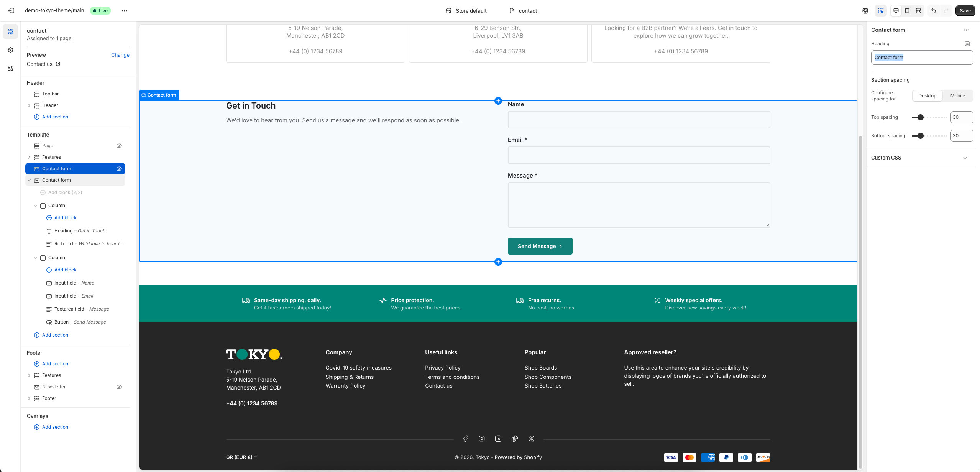Click the TikTok icon in the footer

click(515, 439)
